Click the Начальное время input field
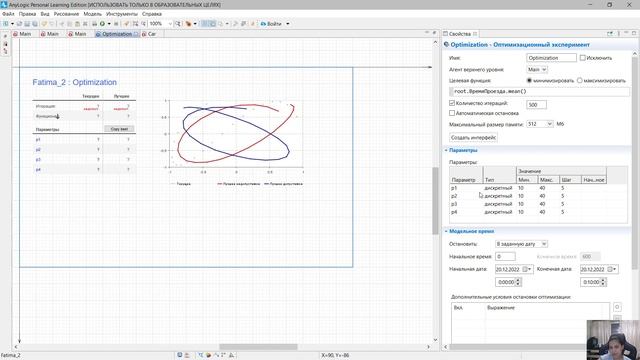Image resolution: width=640 pixels, height=360 pixels. [x=505, y=256]
